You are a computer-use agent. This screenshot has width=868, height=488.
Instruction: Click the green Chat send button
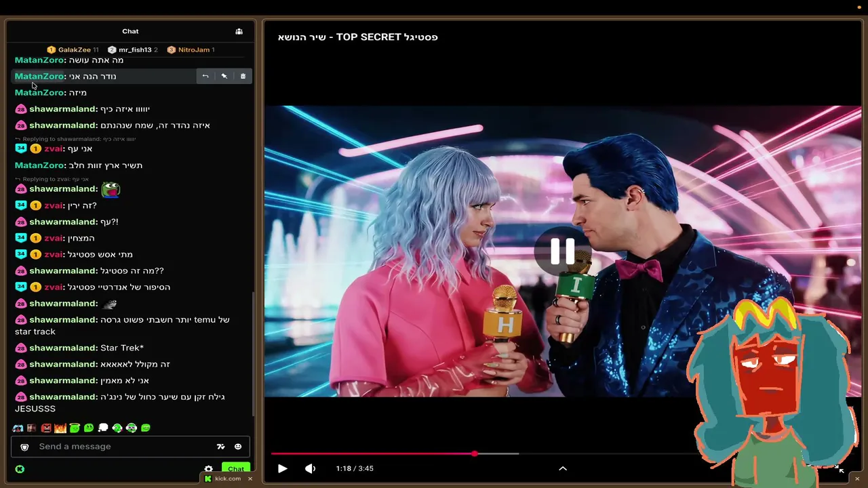(236, 468)
